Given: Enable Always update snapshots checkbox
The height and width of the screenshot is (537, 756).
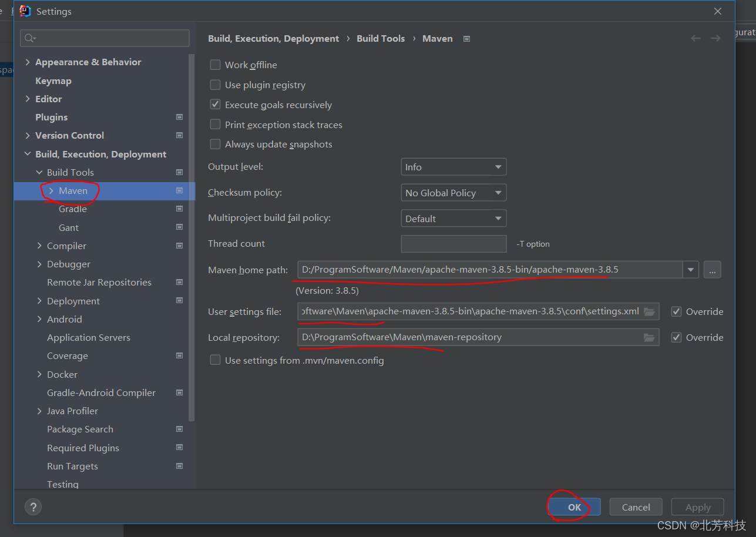Looking at the screenshot, I should tap(216, 144).
